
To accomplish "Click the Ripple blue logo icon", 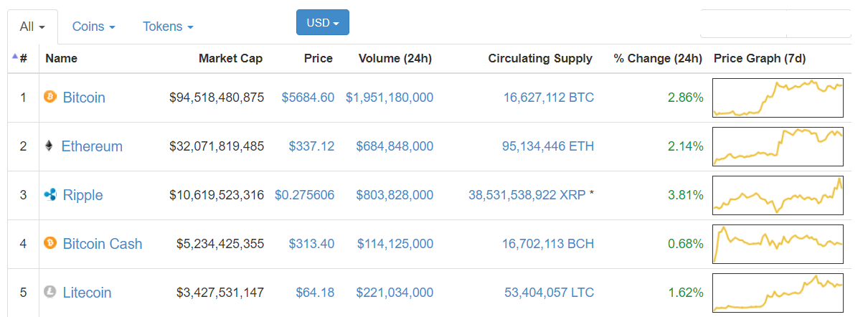I will coord(50,194).
